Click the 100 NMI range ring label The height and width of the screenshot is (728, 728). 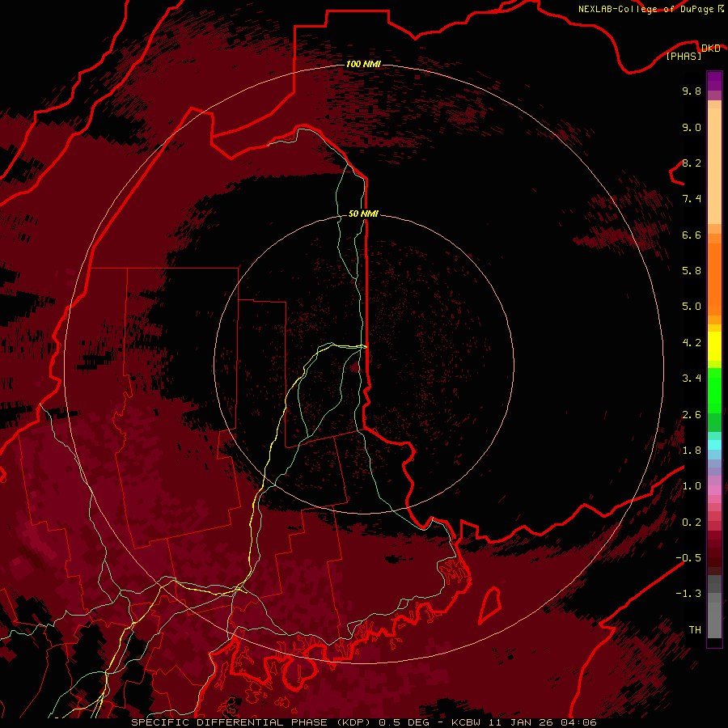[x=363, y=64]
